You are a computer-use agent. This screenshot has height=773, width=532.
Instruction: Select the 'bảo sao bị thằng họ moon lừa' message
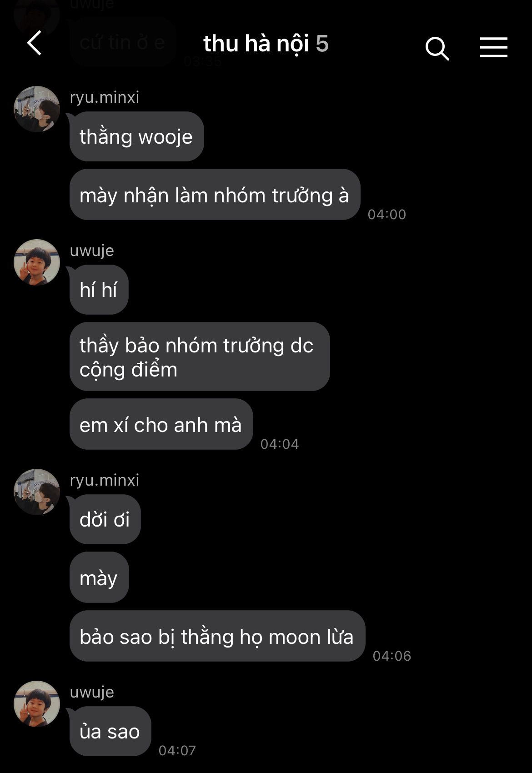217,636
